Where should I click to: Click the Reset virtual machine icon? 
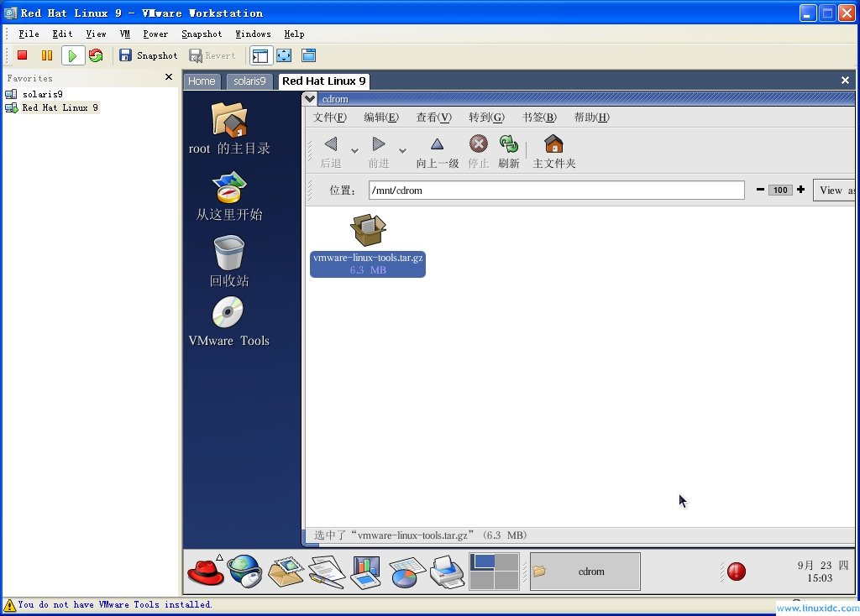click(96, 55)
